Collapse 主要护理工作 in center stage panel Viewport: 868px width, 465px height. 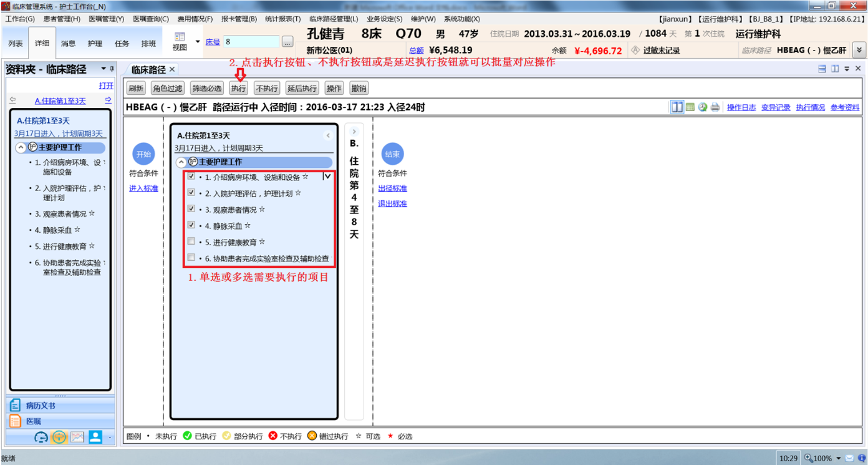pos(181,162)
